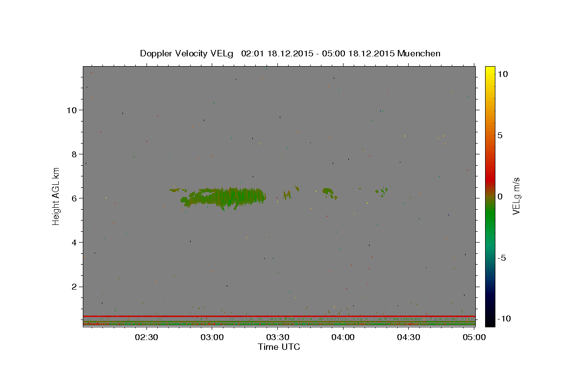Click the 'Height AGL km' axis label
Viewport: 588px width, 392px height.
(56, 196)
